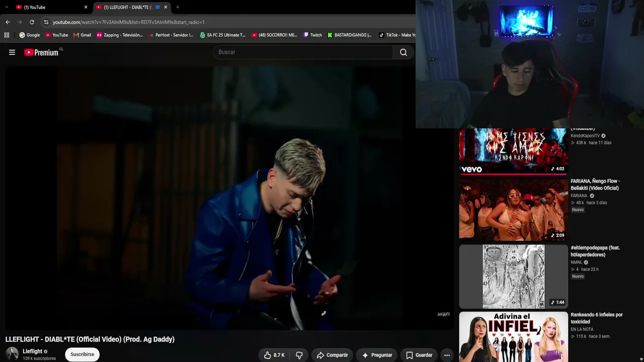Focus the Buscar search field
644x362 pixels.
[x=303, y=52]
